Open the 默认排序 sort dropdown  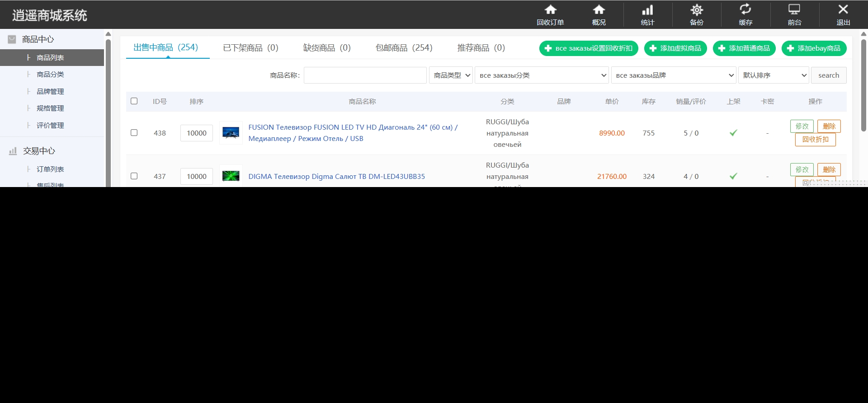[x=774, y=75]
